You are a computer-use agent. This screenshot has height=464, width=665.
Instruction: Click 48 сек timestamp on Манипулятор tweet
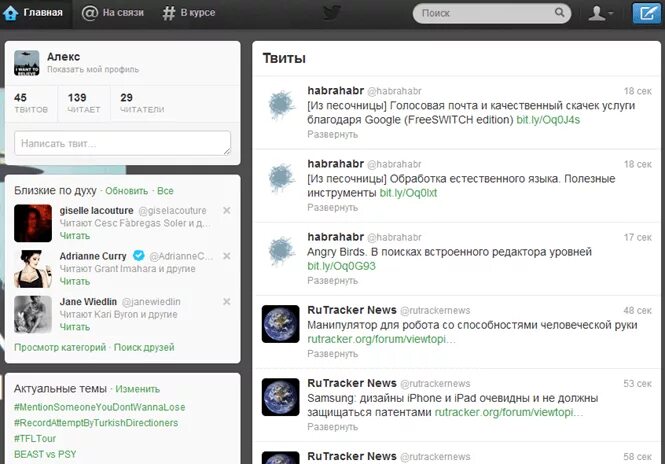(x=637, y=311)
